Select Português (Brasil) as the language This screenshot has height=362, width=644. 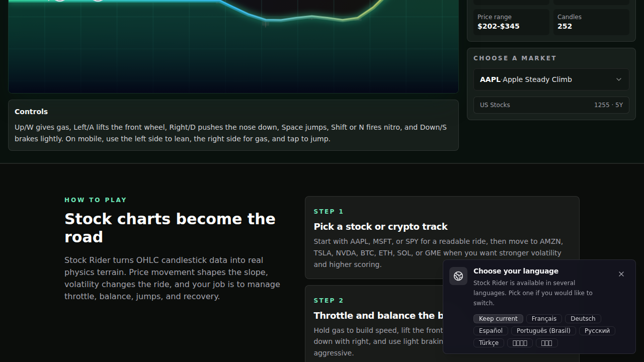point(543,331)
